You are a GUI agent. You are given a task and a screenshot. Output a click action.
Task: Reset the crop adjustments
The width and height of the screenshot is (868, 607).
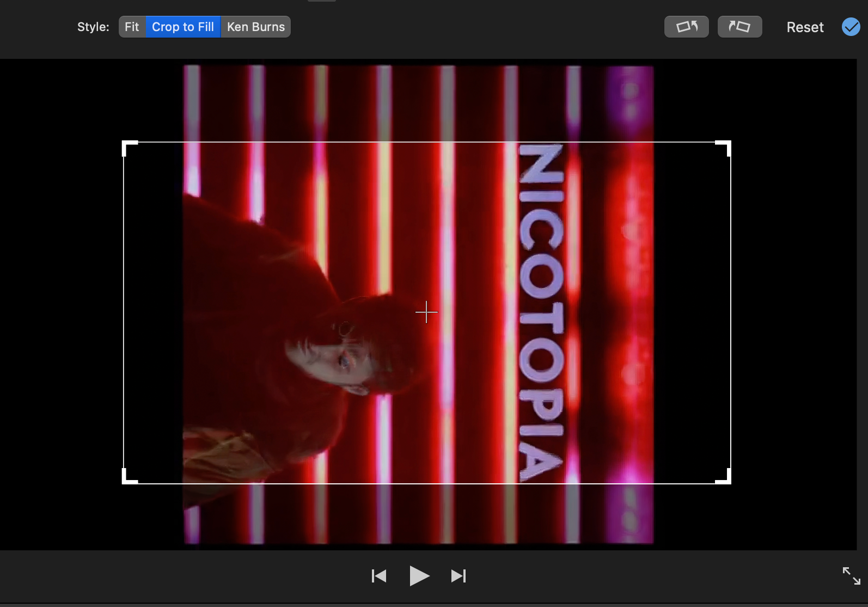point(805,27)
